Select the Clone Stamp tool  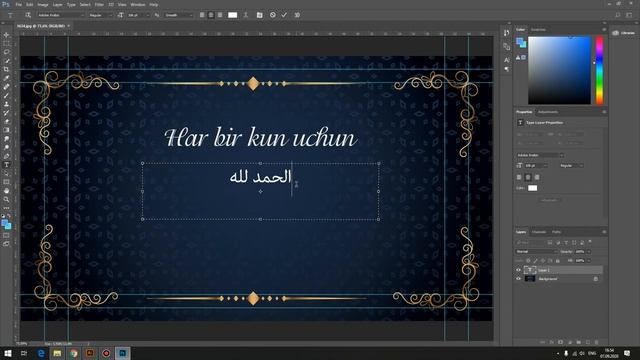6,104
